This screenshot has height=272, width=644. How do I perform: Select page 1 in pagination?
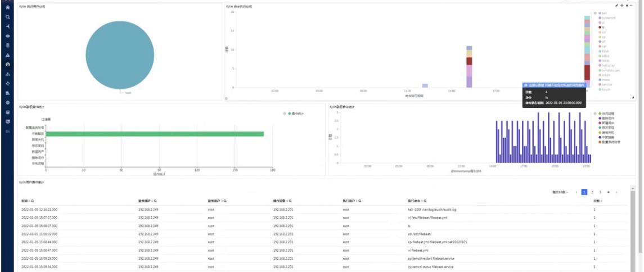(584, 192)
